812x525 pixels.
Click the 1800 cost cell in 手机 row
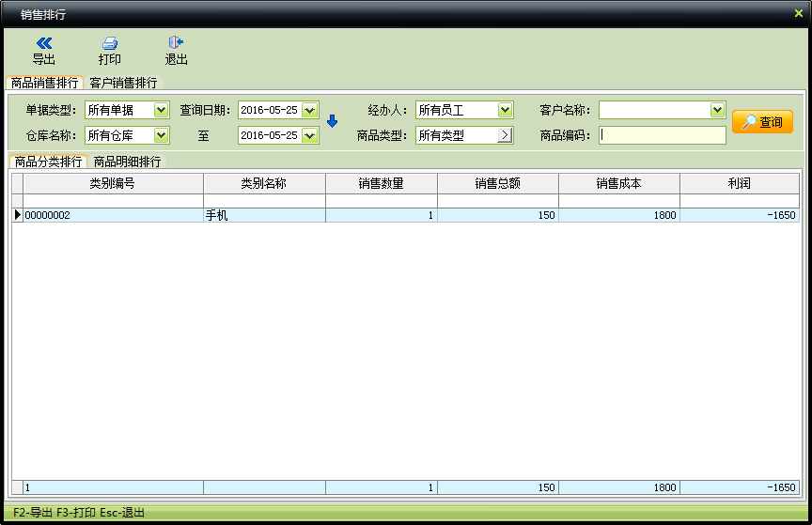[x=619, y=215]
